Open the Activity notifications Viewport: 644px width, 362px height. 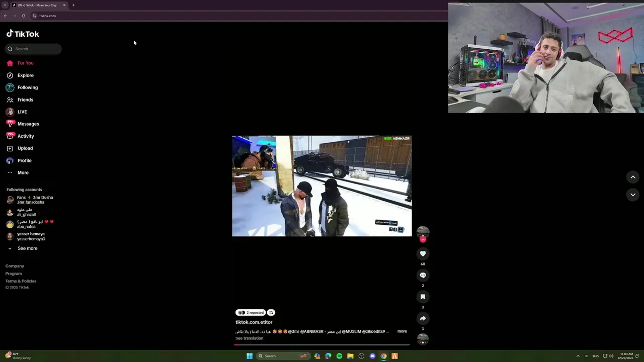20,136
